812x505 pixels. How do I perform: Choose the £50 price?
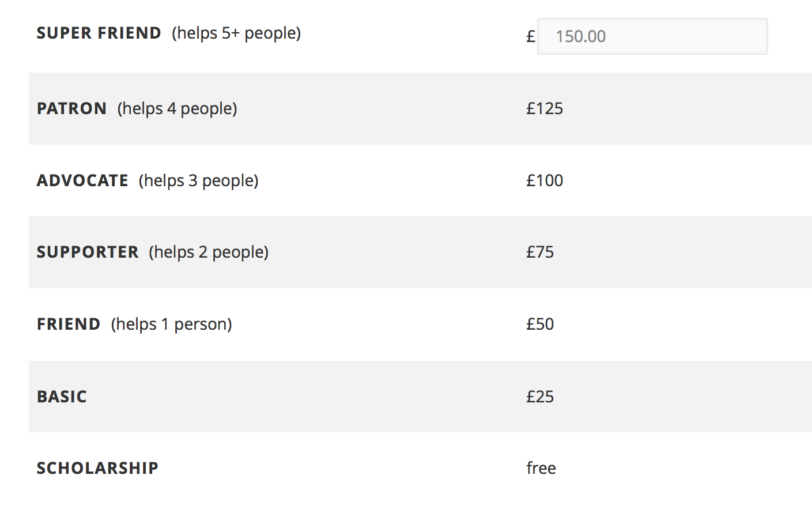coord(540,324)
